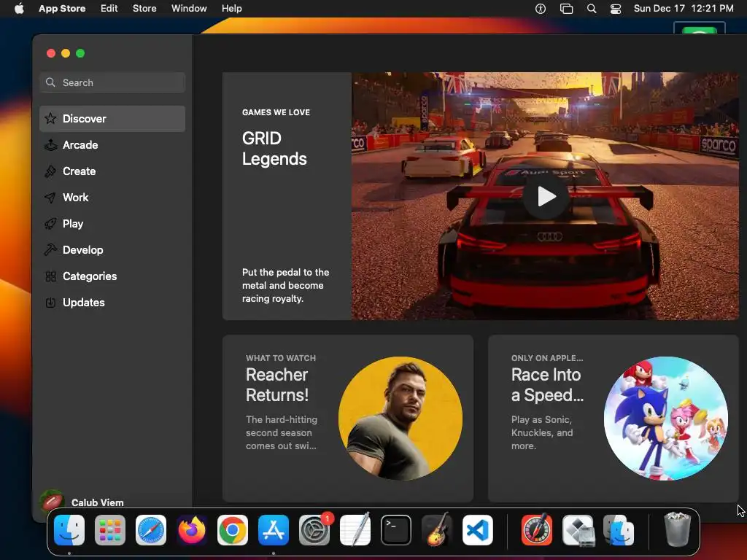747x560 pixels.
Task: Launch Firefox from the Dock
Action: (192, 530)
